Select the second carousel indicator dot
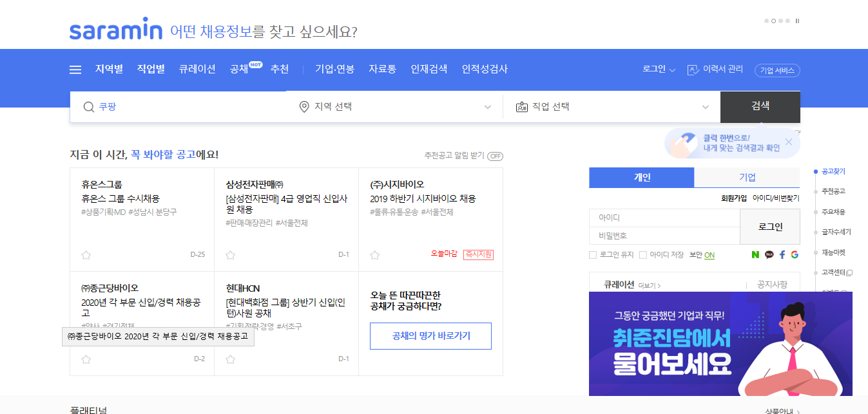The height and width of the screenshot is (414, 868). 773,21
